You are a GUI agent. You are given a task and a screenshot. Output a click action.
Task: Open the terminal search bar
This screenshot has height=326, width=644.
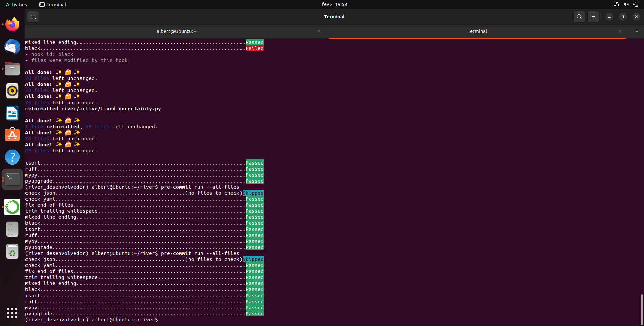[x=579, y=16]
